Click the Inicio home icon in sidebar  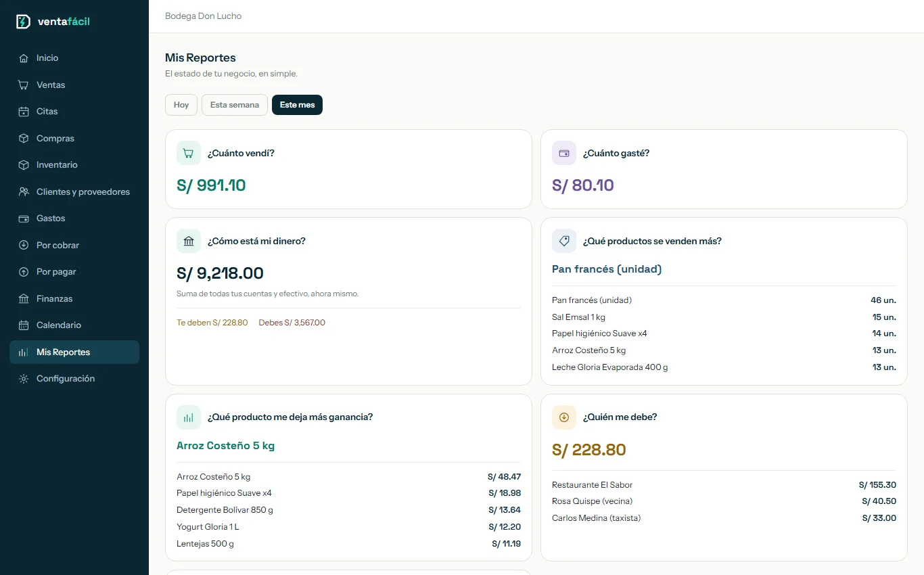(24, 58)
